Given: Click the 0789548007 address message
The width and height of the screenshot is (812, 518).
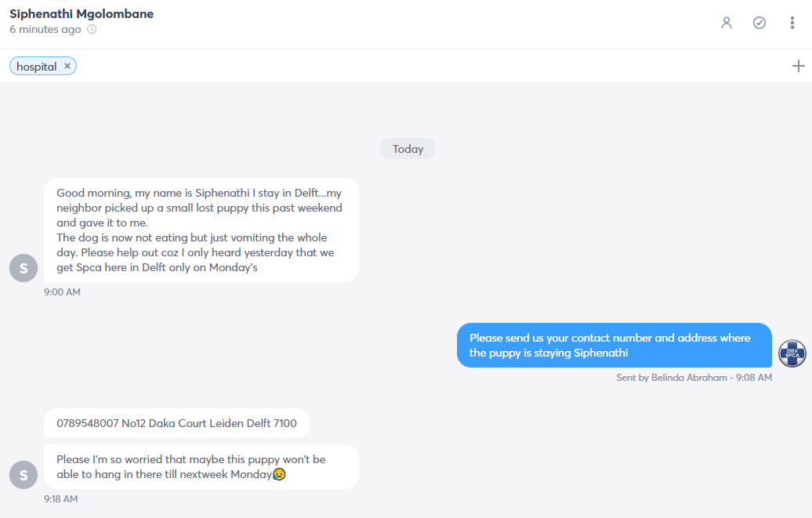Looking at the screenshot, I should coord(176,423).
